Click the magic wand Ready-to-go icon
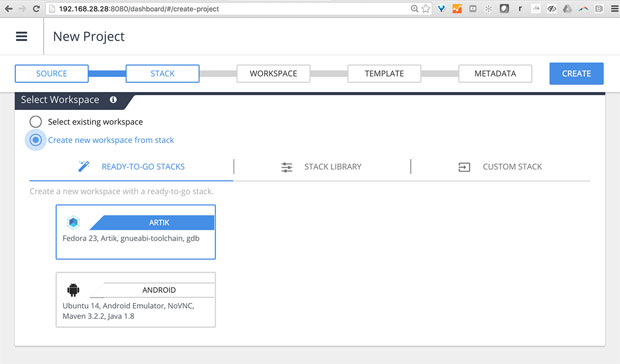Image resolution: width=620 pixels, height=364 pixels. click(x=83, y=166)
